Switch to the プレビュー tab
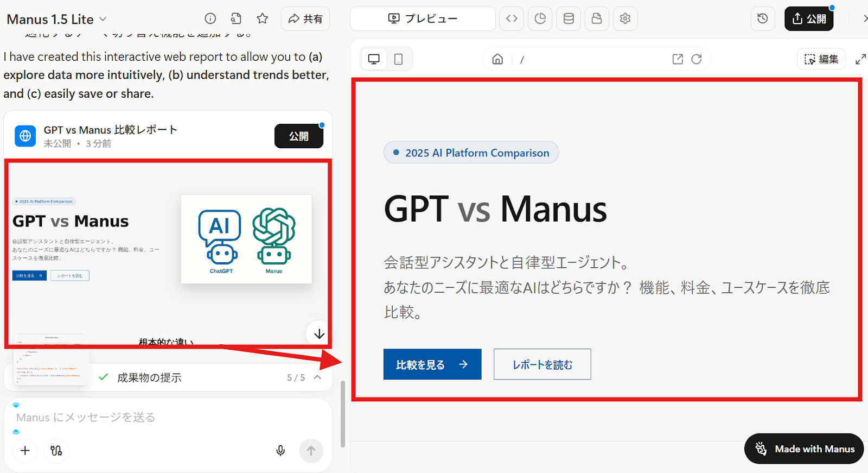This screenshot has width=868, height=473. click(x=423, y=18)
